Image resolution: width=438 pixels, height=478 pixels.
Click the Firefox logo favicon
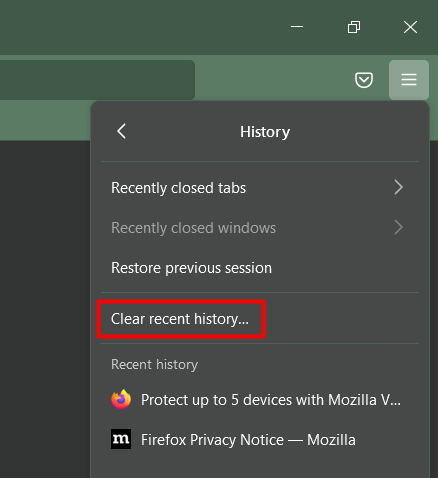[x=121, y=399]
